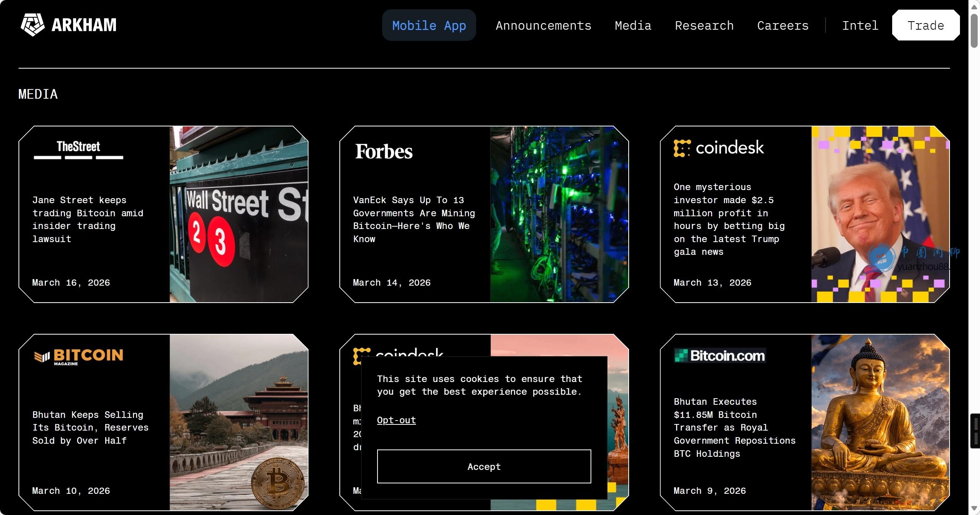The height and width of the screenshot is (515, 980).
Task: Click the coindesk logo on Trump card
Action: tap(719, 148)
